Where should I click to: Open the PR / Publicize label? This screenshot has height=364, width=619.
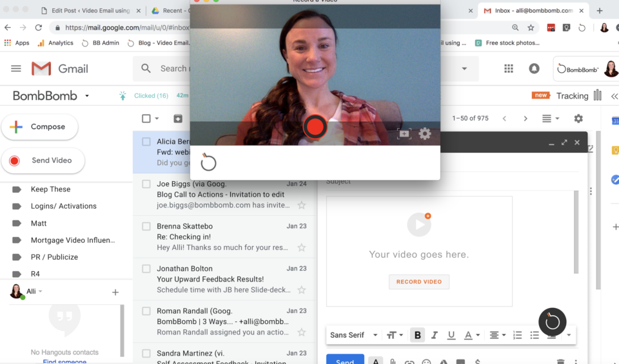coord(54,257)
